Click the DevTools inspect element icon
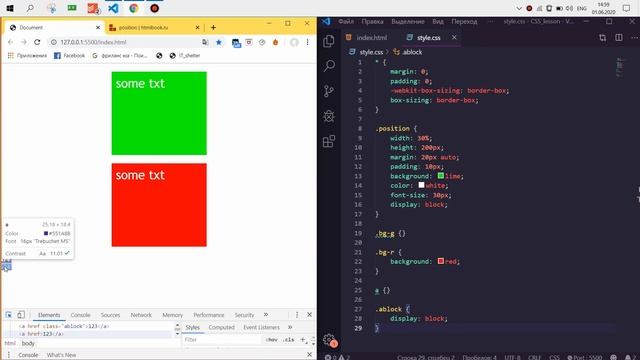This screenshot has height=360, width=640. pyautogui.click(x=9, y=315)
